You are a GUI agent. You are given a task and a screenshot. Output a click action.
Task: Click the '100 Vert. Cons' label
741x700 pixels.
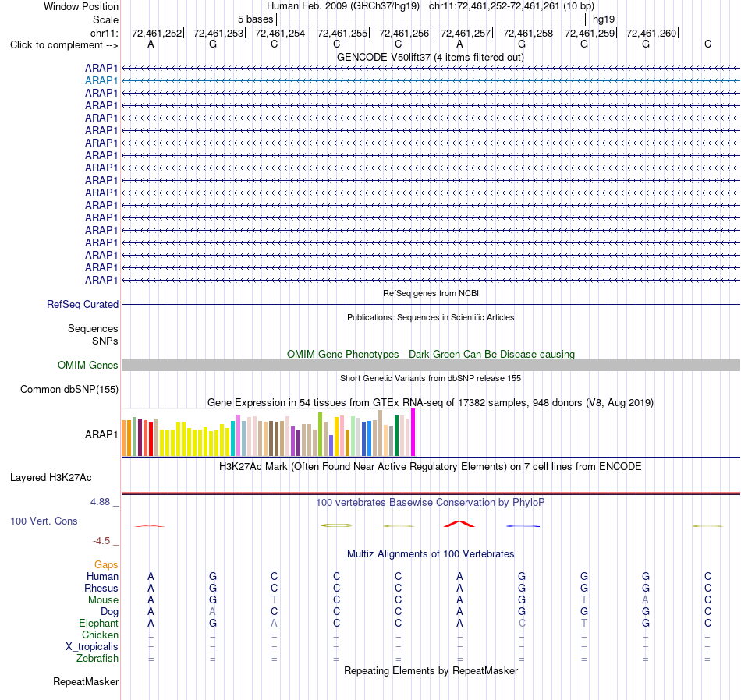(x=44, y=521)
